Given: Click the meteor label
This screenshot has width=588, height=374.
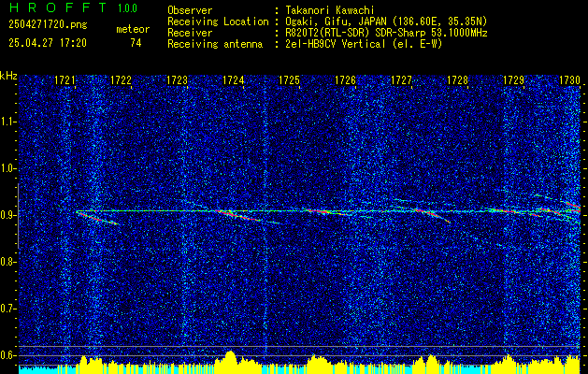Looking at the screenshot, I should tap(133, 29).
